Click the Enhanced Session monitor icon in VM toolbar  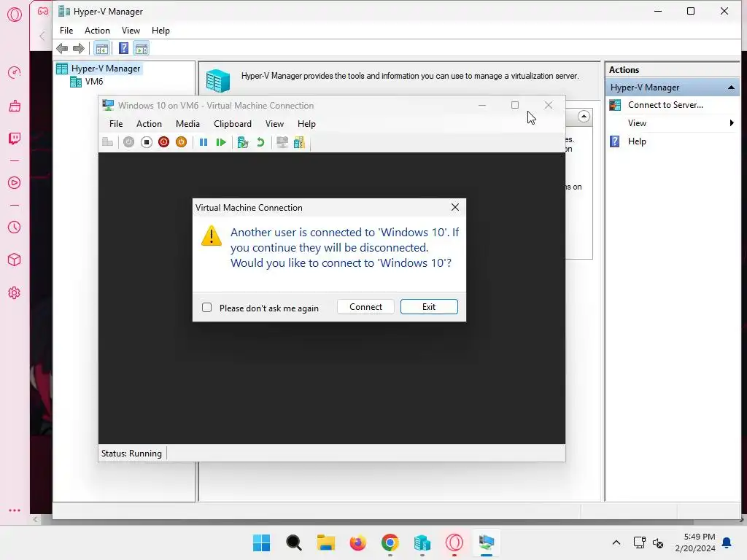click(x=282, y=142)
